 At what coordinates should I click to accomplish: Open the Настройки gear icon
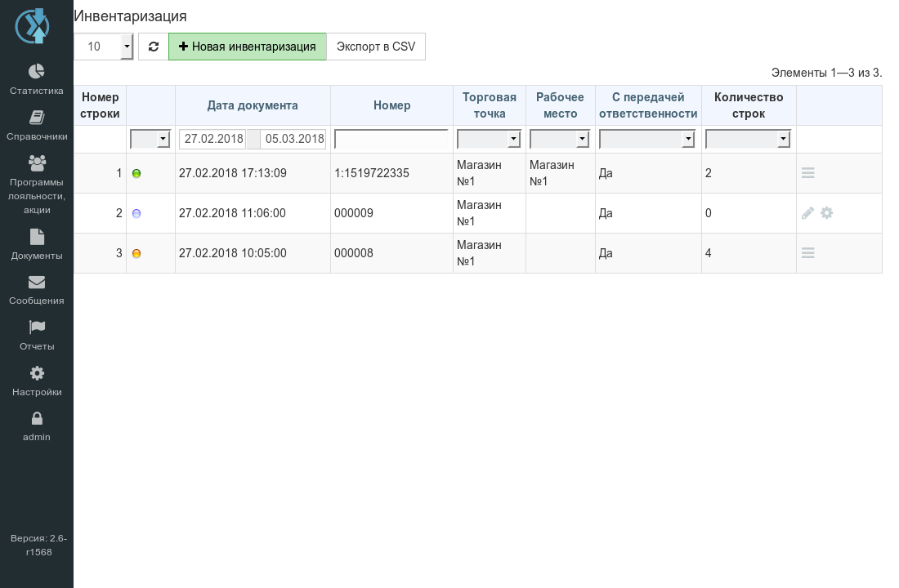pyautogui.click(x=37, y=373)
